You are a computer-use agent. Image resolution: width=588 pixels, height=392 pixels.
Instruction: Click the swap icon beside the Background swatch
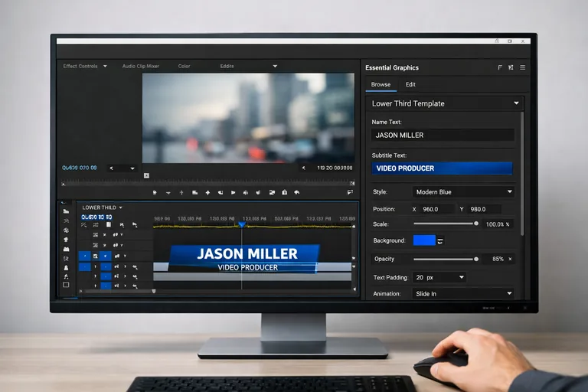coord(440,240)
